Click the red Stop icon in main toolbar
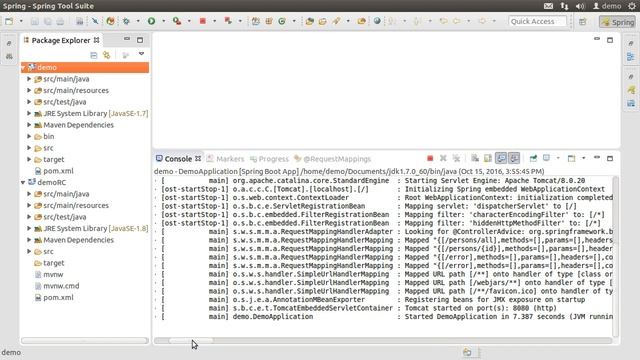 202,21
